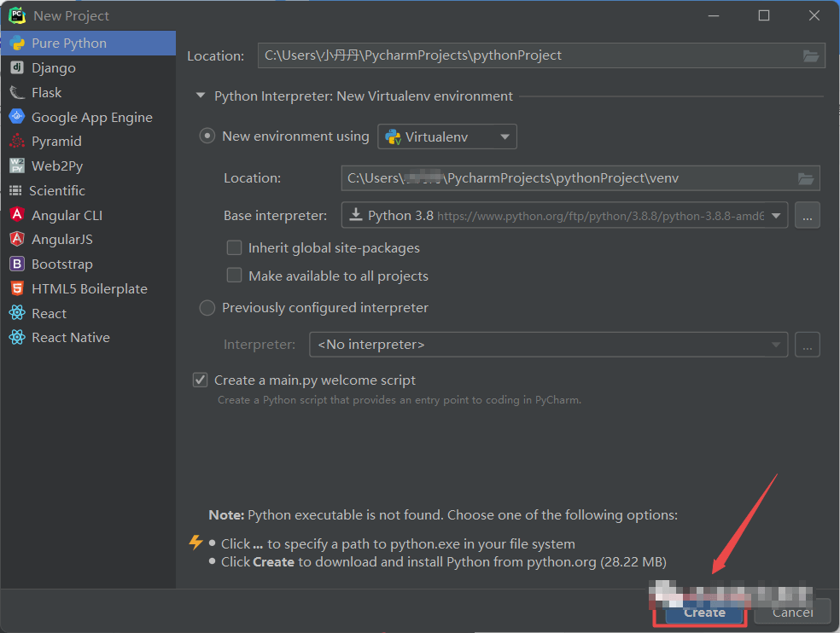Select Previously configured interpreter radio button

207,308
